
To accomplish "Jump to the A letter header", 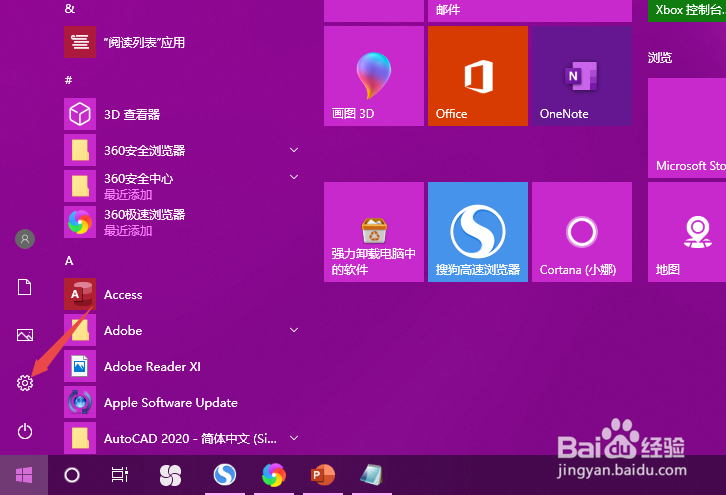I will (x=69, y=261).
